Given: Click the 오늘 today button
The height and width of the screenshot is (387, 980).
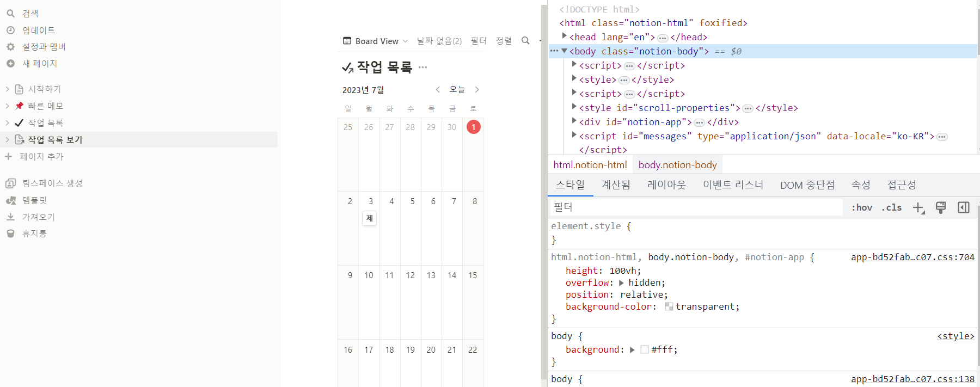Looking at the screenshot, I should pos(457,90).
